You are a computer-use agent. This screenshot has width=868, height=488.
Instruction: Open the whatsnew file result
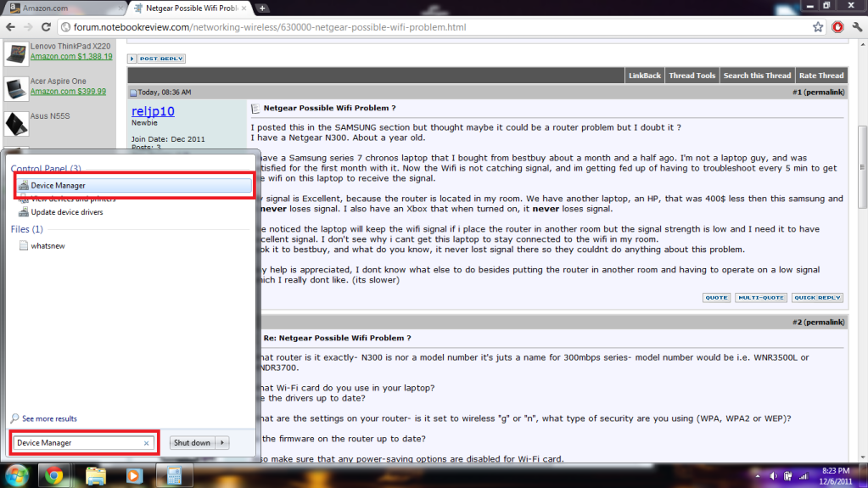[42, 246]
